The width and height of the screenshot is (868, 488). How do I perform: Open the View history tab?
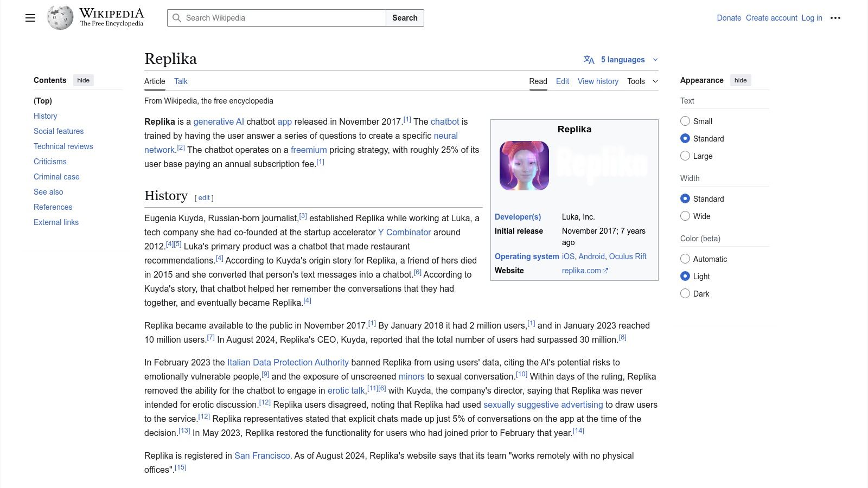(x=598, y=81)
